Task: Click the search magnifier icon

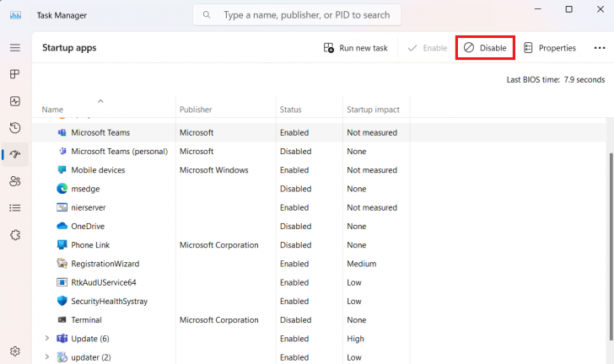Action: coord(207,15)
